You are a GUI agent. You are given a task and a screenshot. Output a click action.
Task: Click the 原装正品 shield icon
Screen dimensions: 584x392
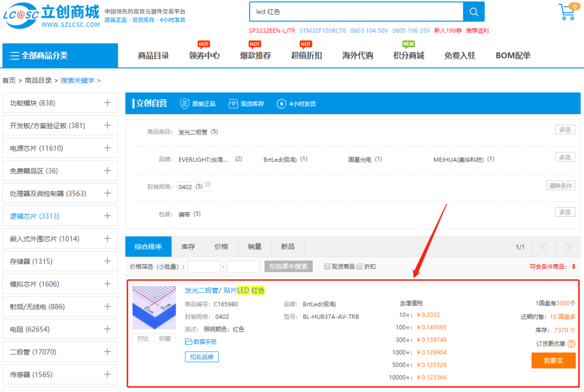184,103
